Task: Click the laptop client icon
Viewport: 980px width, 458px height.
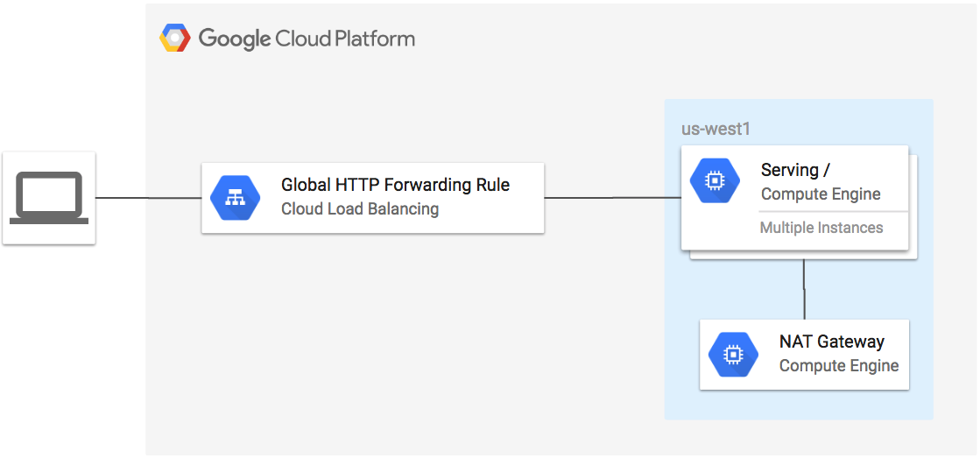Action: (x=49, y=197)
